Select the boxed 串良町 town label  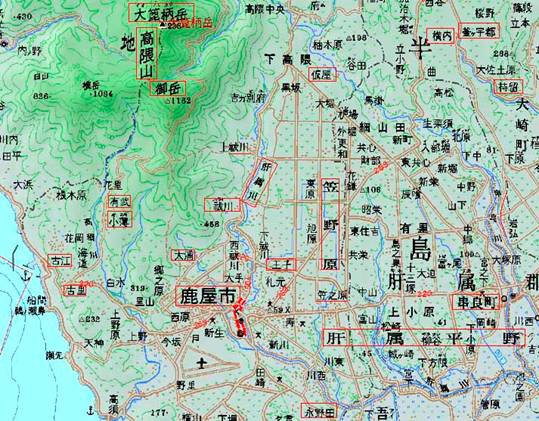tap(475, 302)
